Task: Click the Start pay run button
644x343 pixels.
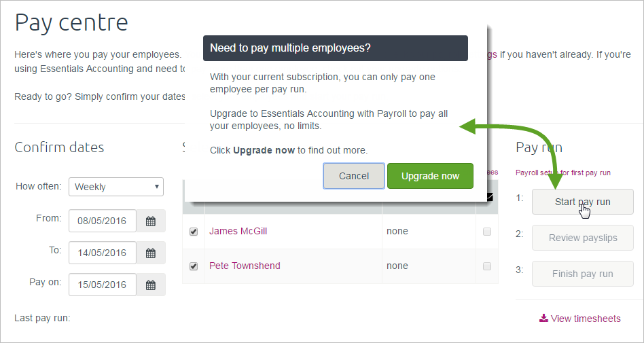Action: click(x=582, y=202)
